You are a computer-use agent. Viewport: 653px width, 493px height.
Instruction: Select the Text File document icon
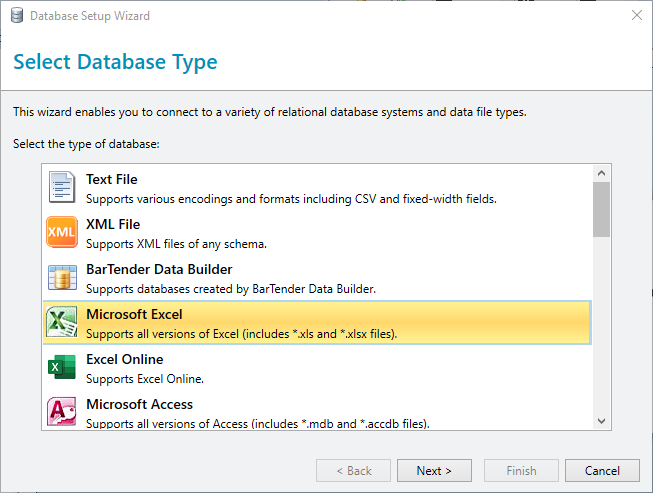62,187
